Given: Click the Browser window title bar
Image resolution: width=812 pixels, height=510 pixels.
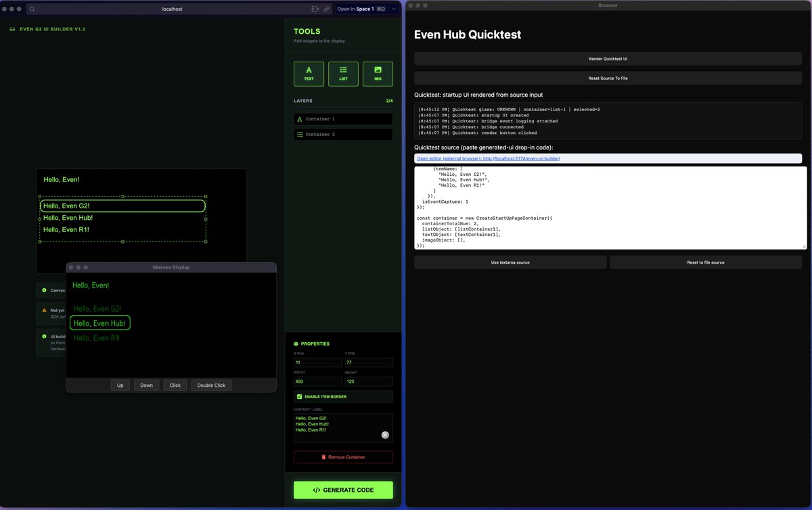Looking at the screenshot, I should click(608, 5).
